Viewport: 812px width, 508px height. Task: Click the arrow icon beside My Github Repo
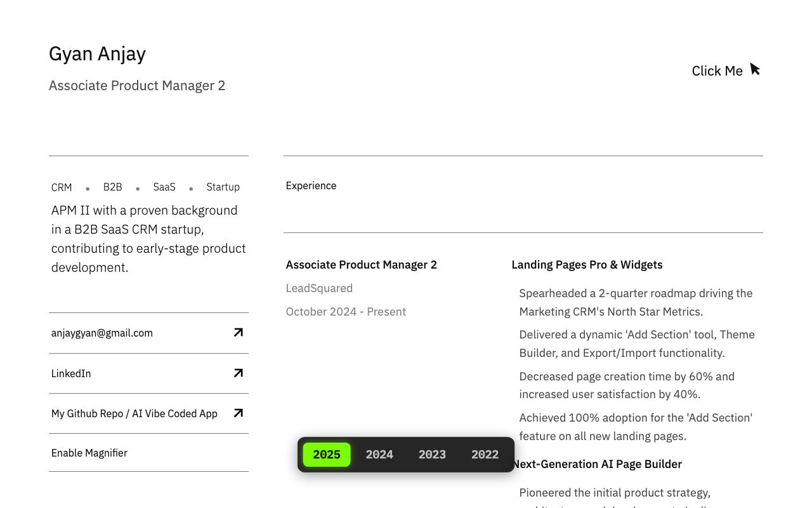click(x=239, y=413)
